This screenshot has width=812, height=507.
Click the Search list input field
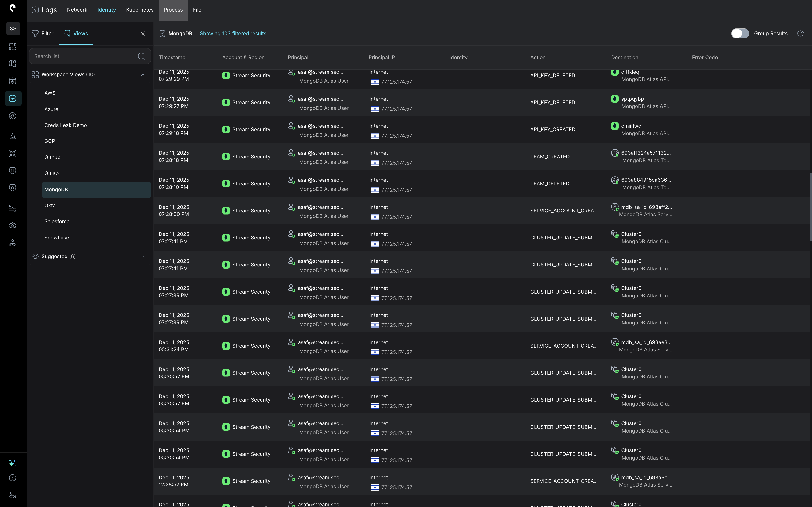point(84,56)
